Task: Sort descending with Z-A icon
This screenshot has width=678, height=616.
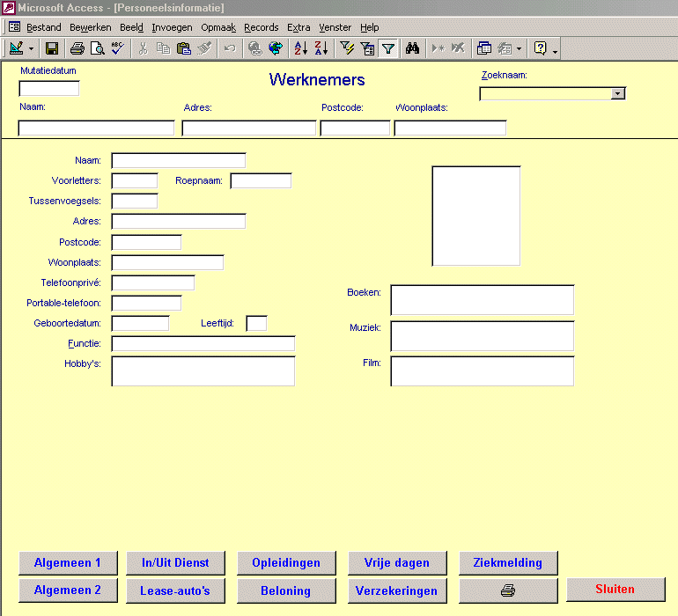Action: pyautogui.click(x=321, y=48)
